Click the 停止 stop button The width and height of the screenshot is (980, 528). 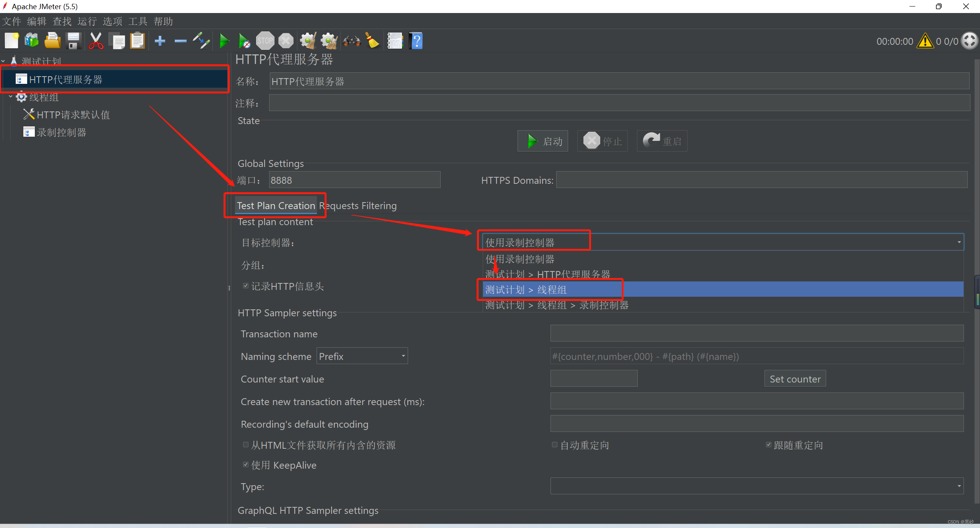click(602, 141)
